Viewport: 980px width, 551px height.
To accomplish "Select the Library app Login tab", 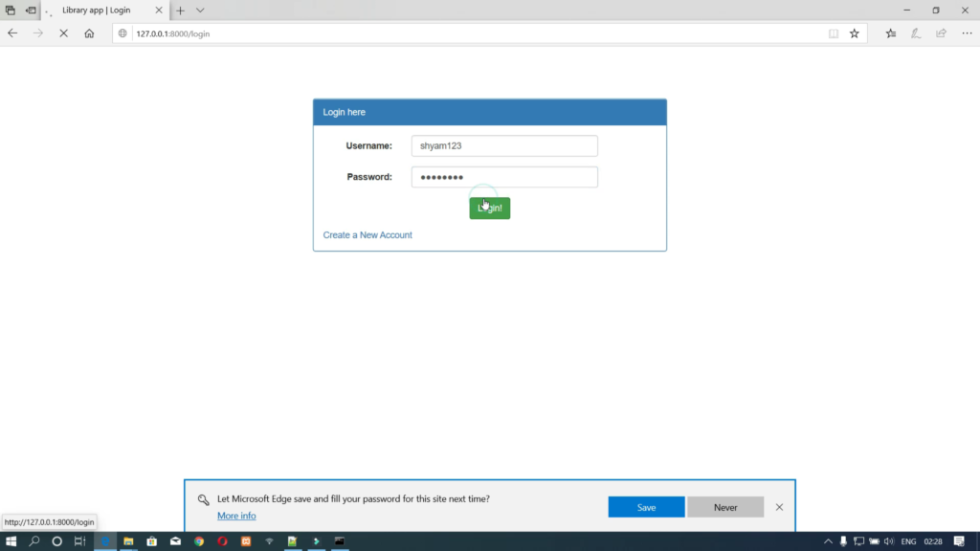I will tap(105, 11).
